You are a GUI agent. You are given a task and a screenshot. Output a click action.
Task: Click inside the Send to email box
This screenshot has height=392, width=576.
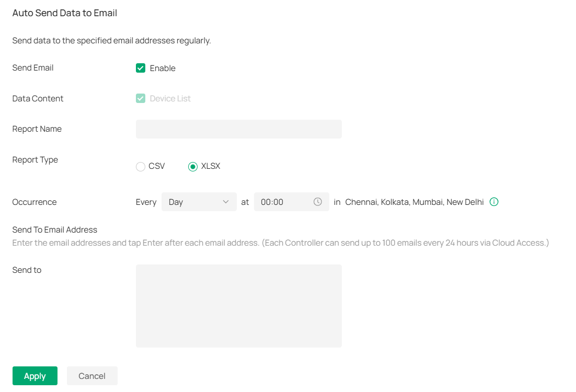238,305
